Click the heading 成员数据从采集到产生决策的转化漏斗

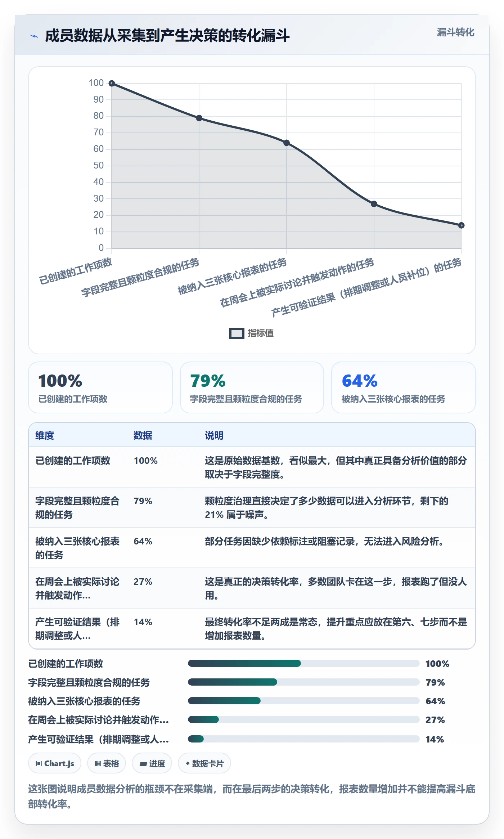coord(167,36)
